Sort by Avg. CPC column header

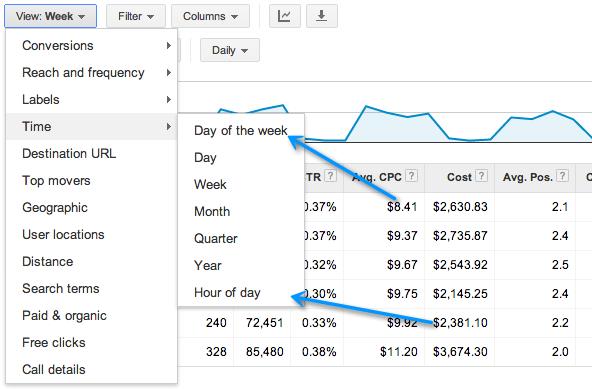(x=377, y=177)
